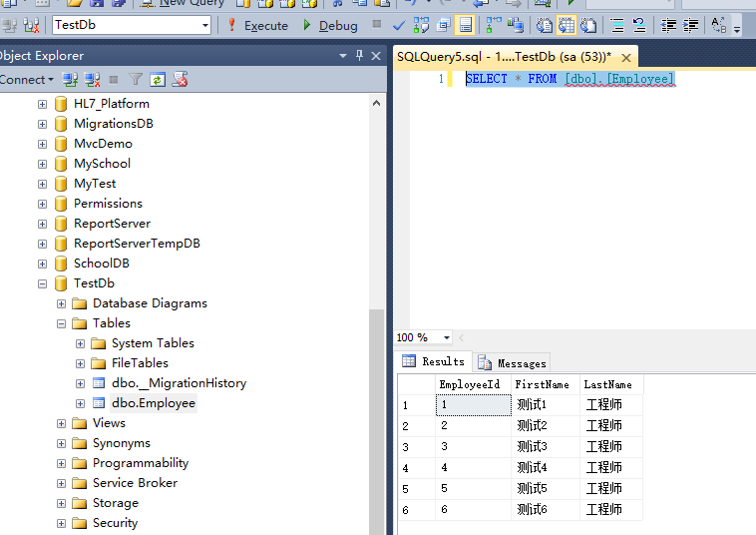
Task: Start the Debug command
Action: pos(331,25)
